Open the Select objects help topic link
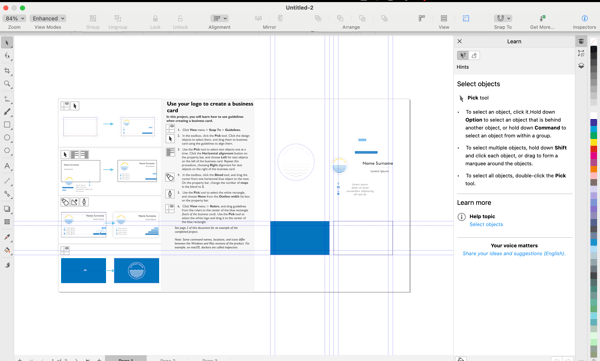The height and width of the screenshot is (361, 600). coord(486,224)
